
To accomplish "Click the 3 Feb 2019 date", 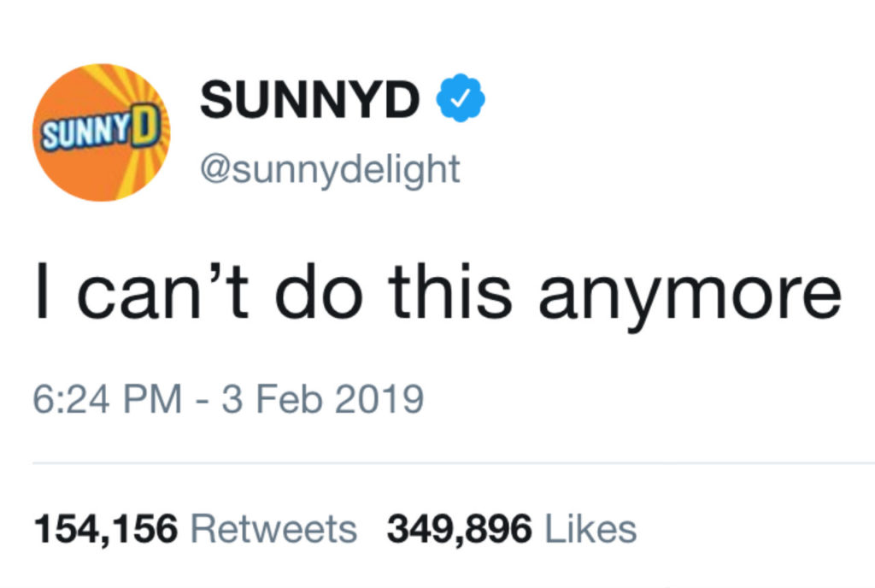I will click(322, 399).
